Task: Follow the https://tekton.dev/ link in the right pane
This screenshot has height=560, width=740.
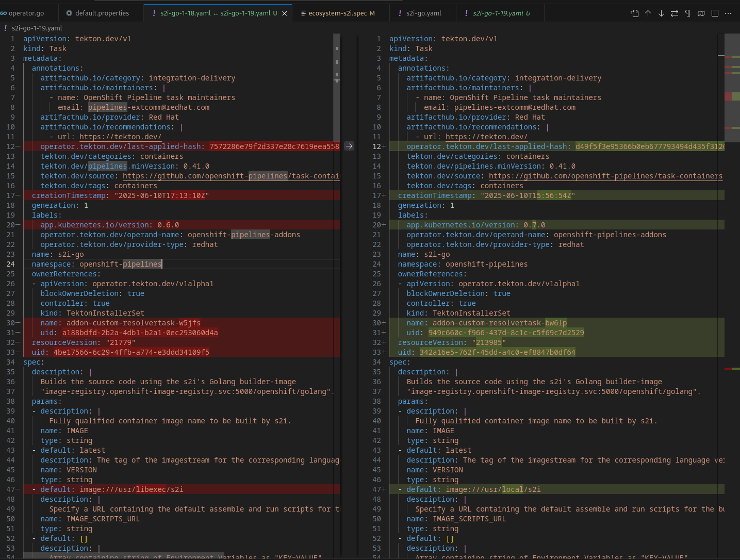Action: tap(486, 137)
